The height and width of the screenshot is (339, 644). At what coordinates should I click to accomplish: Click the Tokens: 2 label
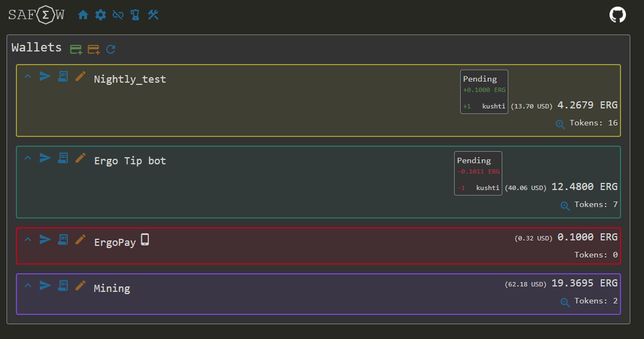pos(596,301)
